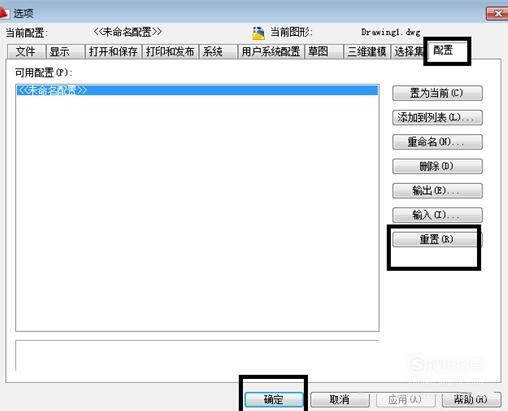Viewport: 508px width, 411px height.
Task: Open the 文件 tab
Action: coord(26,52)
